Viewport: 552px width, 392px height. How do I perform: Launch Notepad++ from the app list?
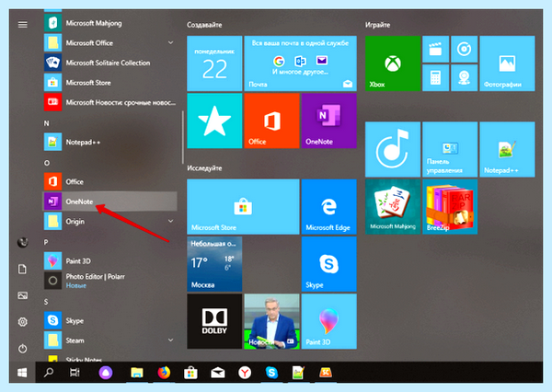pos(109,142)
